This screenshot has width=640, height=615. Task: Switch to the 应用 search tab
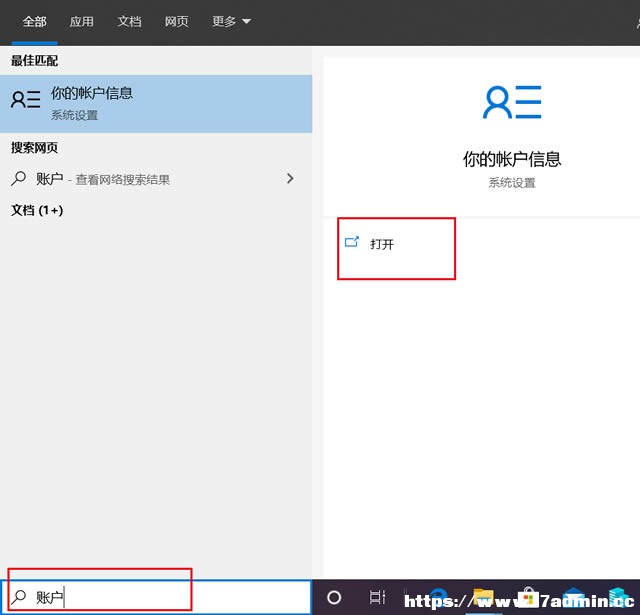[81, 21]
